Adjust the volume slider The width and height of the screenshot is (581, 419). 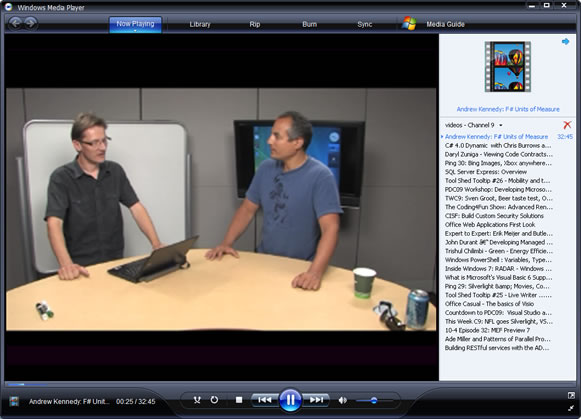pos(374,400)
